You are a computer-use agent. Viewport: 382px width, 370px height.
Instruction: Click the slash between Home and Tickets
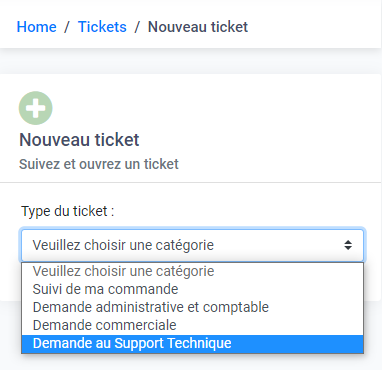click(x=67, y=27)
